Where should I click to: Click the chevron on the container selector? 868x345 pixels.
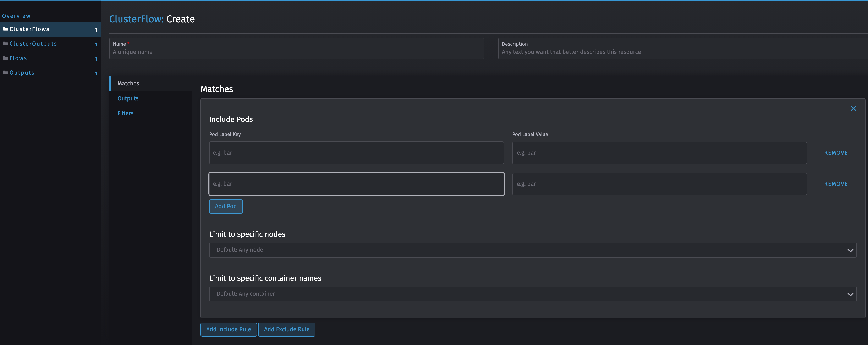[851, 294]
